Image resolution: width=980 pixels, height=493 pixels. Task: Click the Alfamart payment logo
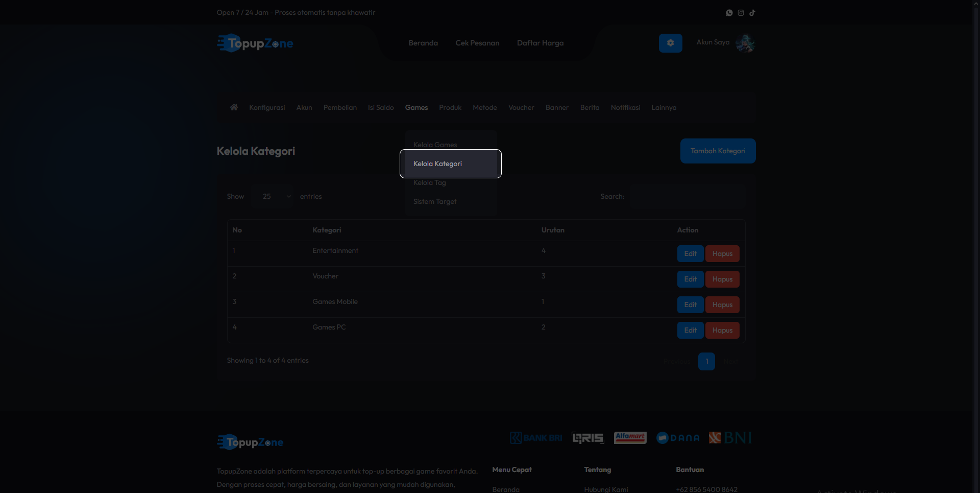click(630, 438)
